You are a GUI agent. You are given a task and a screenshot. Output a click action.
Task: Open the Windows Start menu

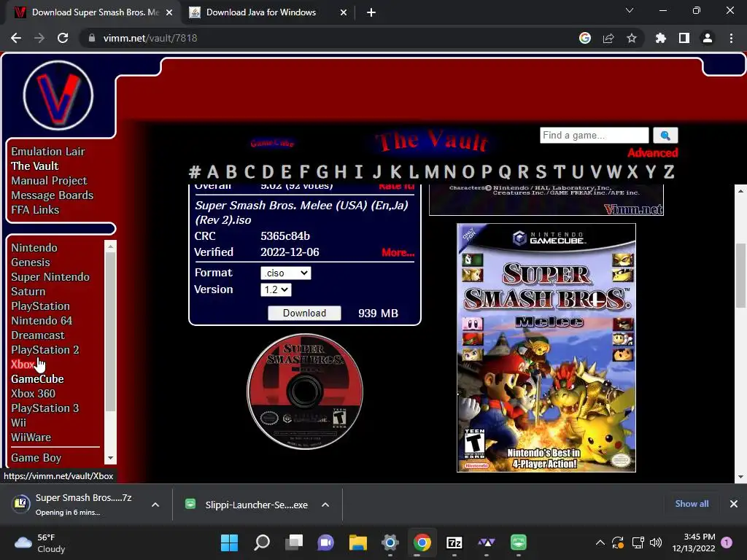click(229, 542)
